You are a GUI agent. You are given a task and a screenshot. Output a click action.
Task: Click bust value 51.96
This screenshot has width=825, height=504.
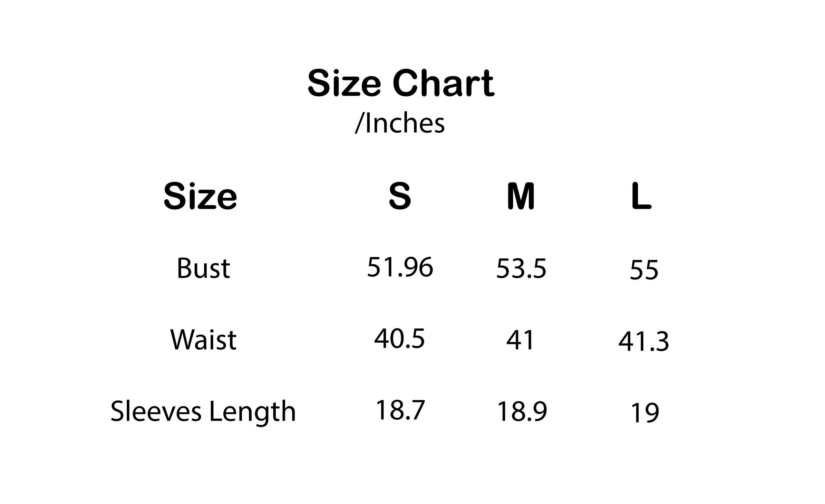400,267
